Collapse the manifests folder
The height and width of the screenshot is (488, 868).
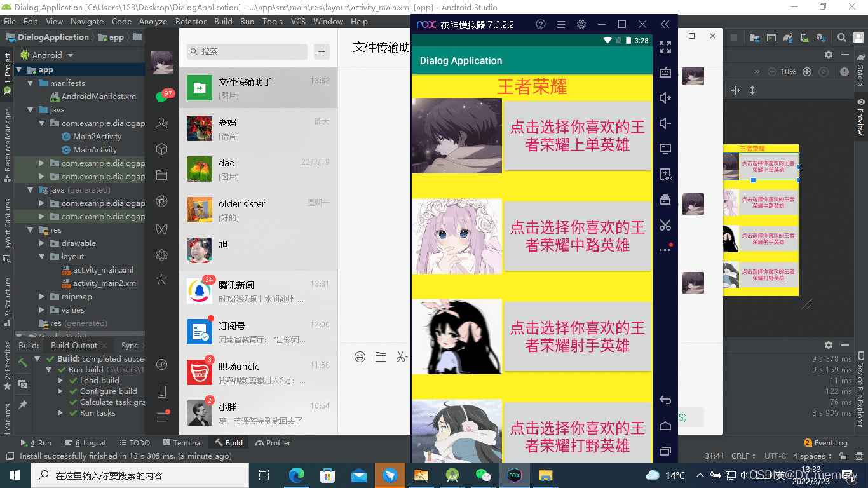tap(31, 83)
